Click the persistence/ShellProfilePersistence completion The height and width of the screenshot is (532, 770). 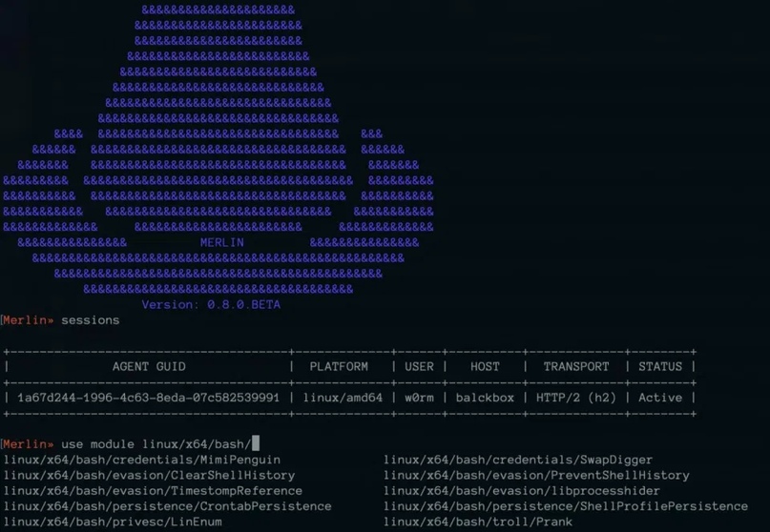[566, 506]
